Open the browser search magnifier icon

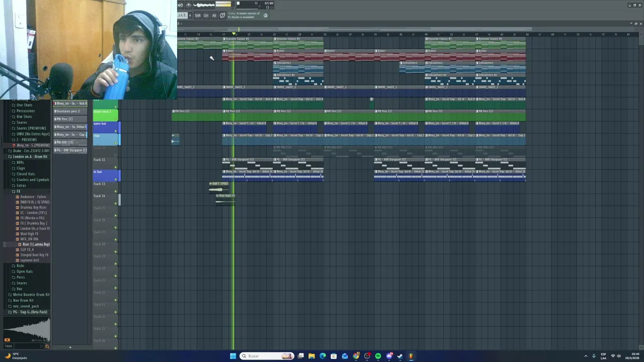tap(47, 346)
